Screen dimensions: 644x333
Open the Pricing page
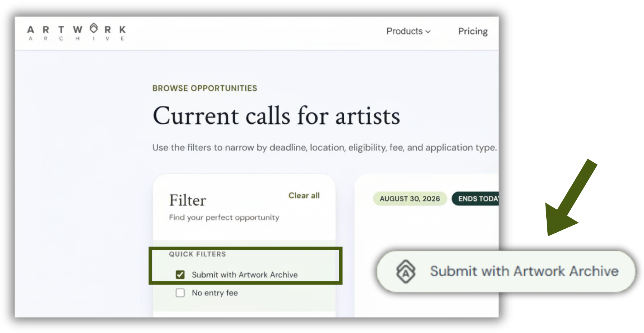tap(473, 31)
